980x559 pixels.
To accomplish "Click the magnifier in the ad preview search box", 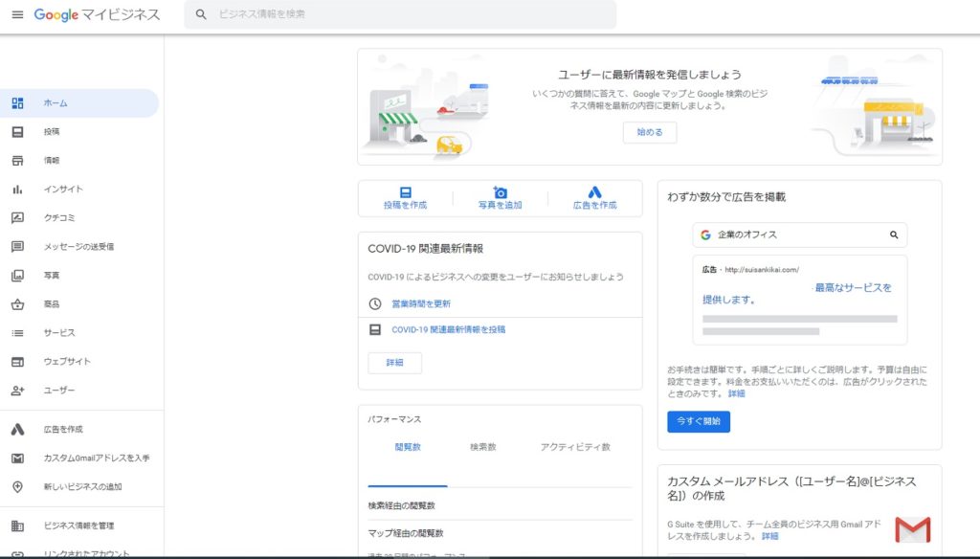I will tap(894, 235).
